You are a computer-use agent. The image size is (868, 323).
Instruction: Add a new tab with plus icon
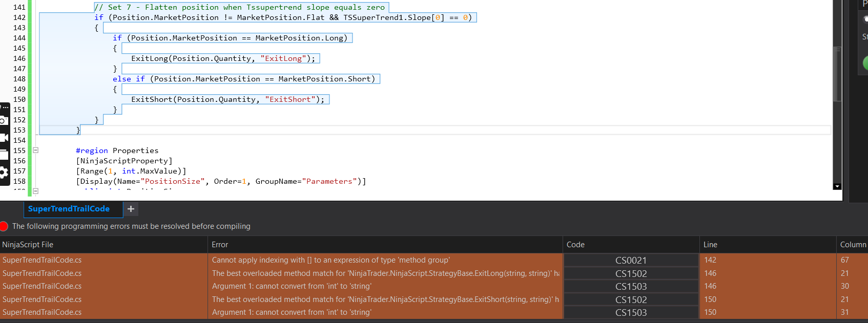coord(131,209)
